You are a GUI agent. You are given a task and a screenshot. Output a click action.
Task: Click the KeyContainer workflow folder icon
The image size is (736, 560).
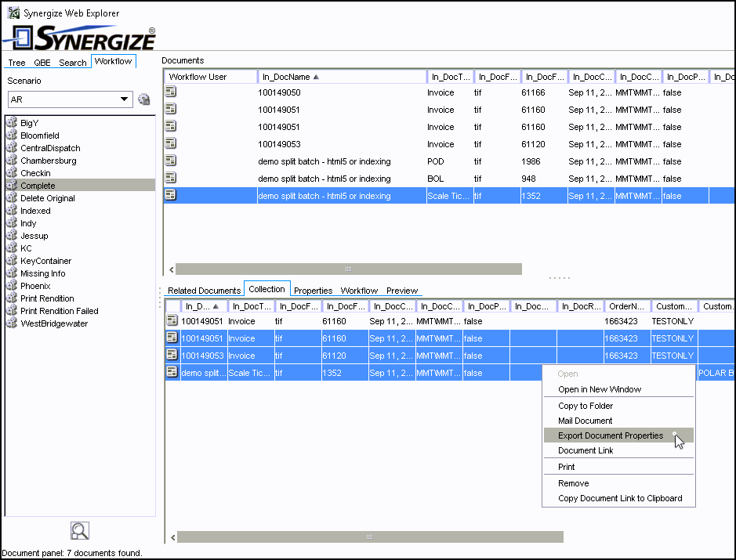(12, 260)
